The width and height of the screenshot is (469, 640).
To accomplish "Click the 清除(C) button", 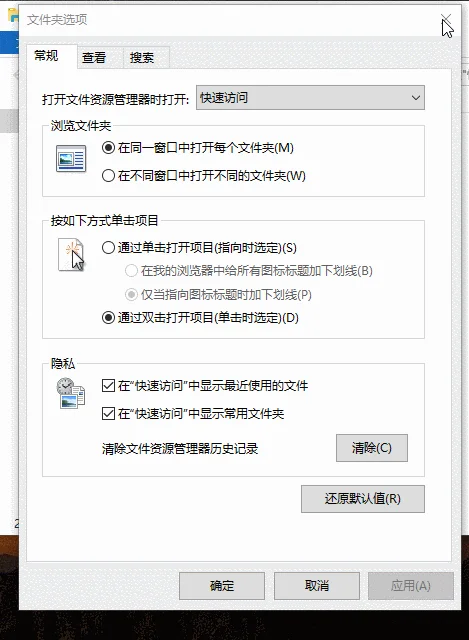I will pyautogui.click(x=372, y=448).
